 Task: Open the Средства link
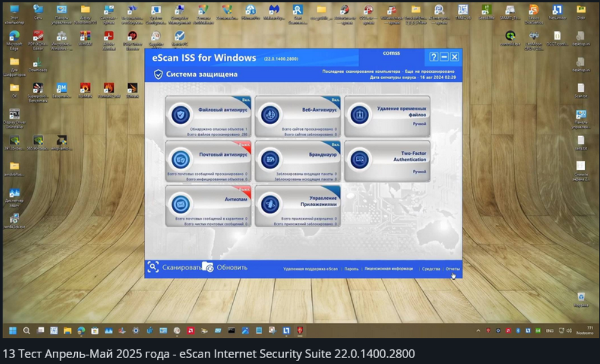431,269
